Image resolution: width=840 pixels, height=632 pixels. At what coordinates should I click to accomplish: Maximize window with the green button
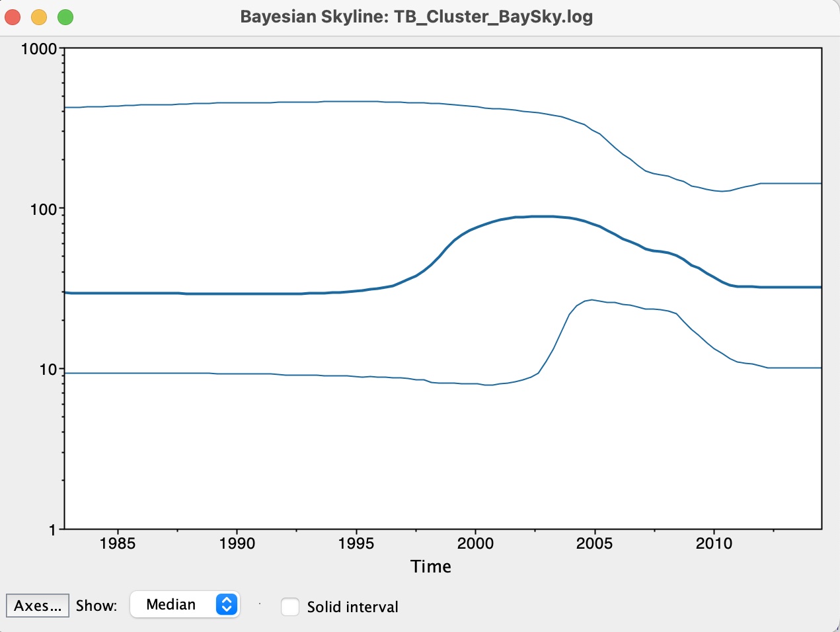pos(65,17)
